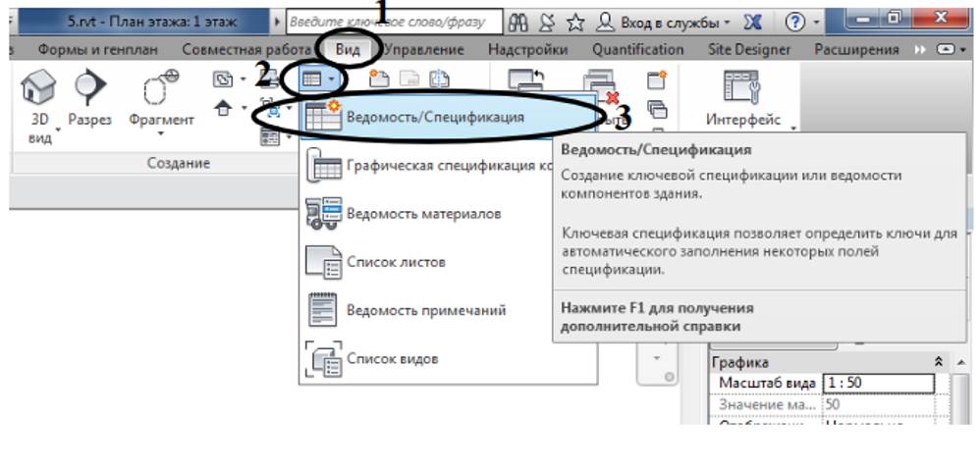
Task: Click the favorites star icon
Action: coord(575,23)
